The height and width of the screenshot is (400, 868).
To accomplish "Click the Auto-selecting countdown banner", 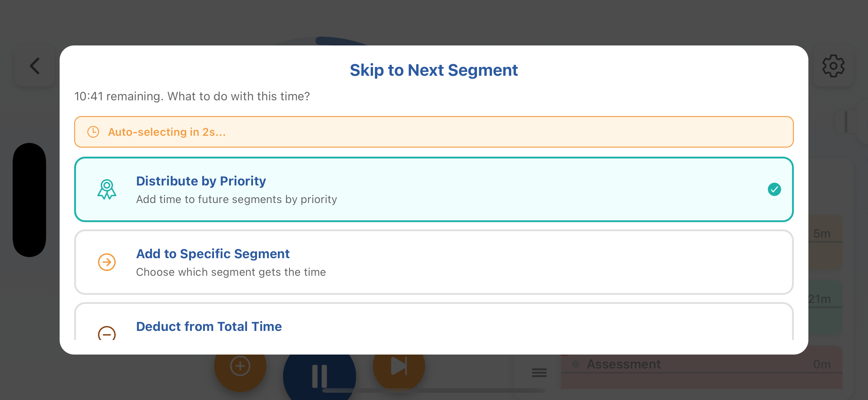I will tap(434, 132).
